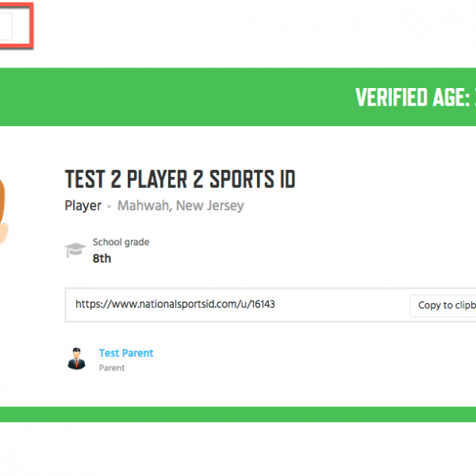The height and width of the screenshot is (476, 476).
Task: Click the blank white area below footer bar
Action: [238, 449]
